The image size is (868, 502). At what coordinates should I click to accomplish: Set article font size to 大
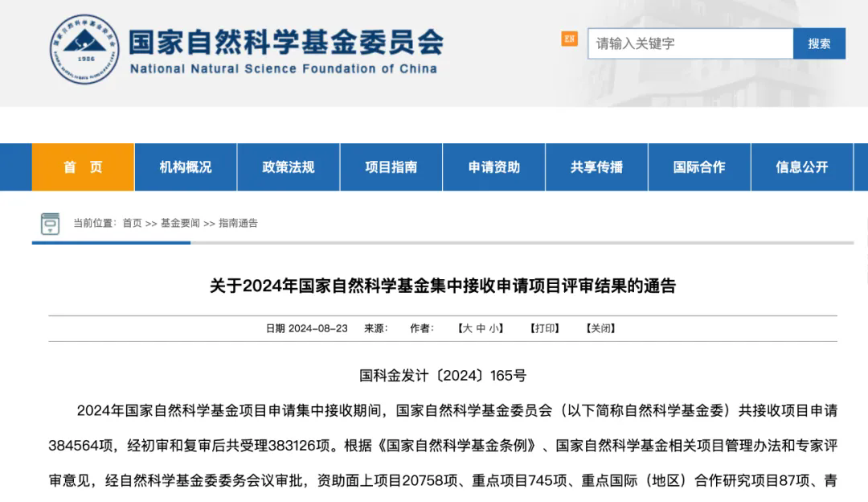click(467, 328)
